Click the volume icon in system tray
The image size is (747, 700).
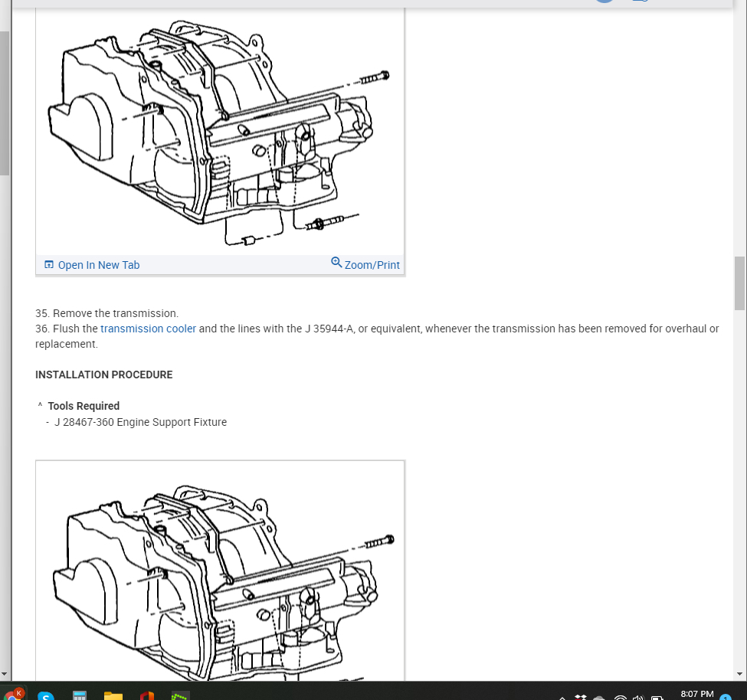tap(638, 697)
